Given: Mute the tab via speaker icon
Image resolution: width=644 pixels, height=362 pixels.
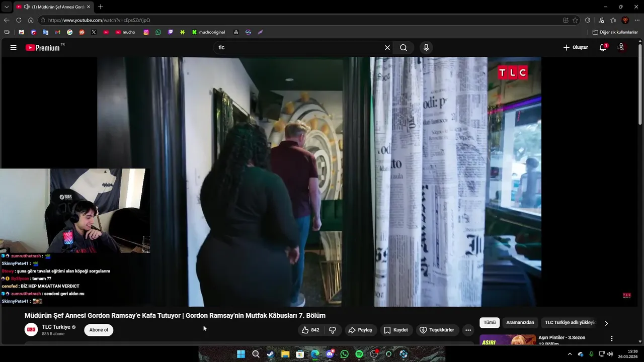Looking at the screenshot, I should tap(26, 7).
